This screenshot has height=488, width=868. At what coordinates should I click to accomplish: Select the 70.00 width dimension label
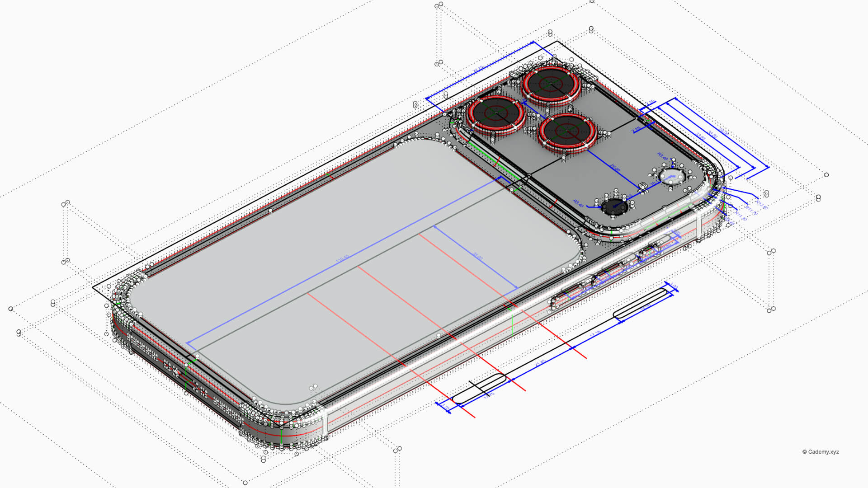click(477, 256)
